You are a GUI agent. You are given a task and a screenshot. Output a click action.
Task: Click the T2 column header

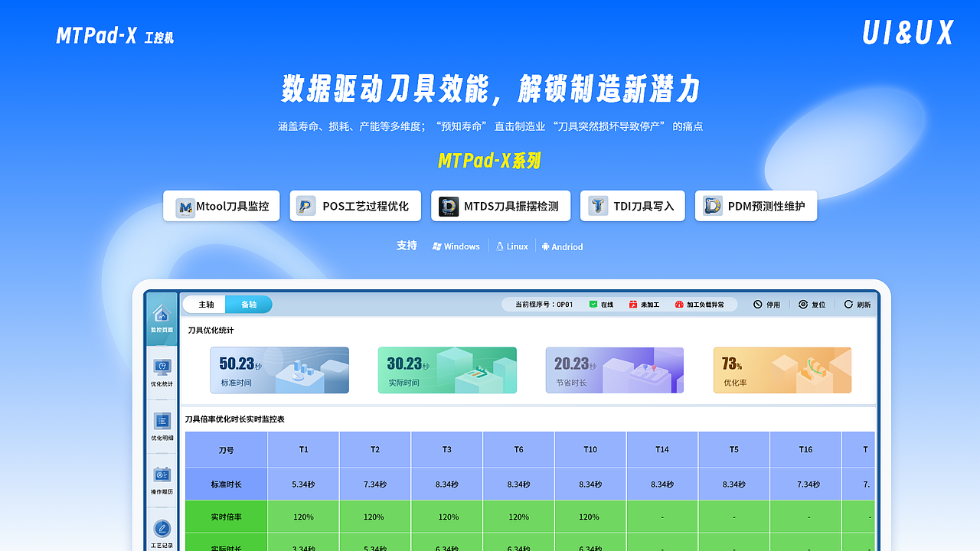(x=375, y=449)
